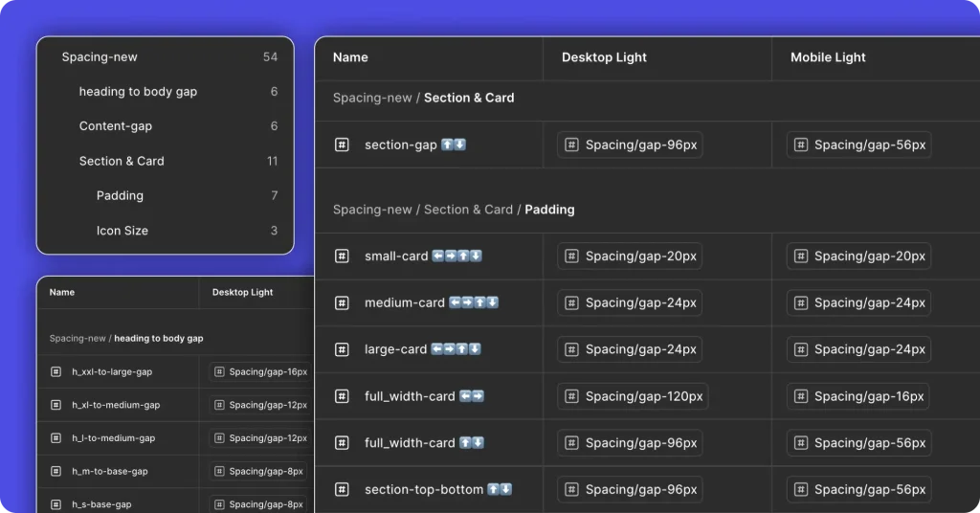The height and width of the screenshot is (513, 980).
Task: Click section-top-bottom variable name
Action: tap(424, 489)
